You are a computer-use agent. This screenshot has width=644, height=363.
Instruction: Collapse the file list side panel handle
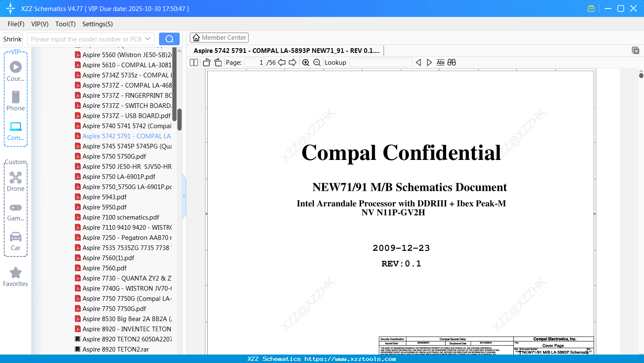[x=184, y=196]
